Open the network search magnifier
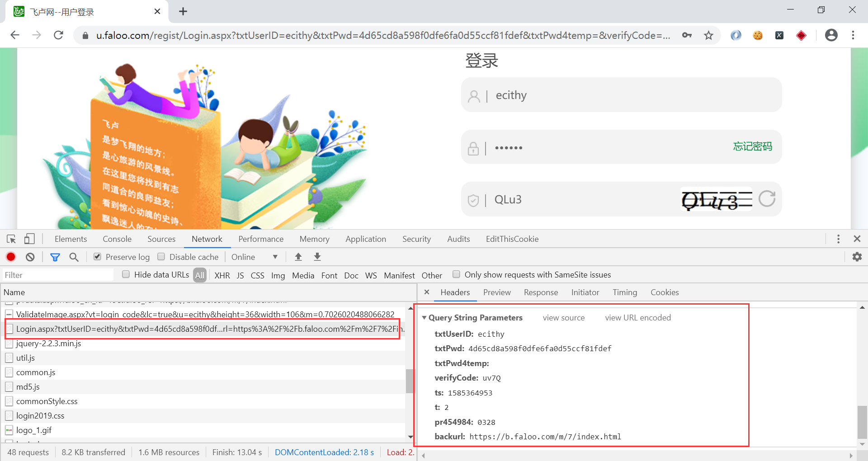This screenshot has height=461, width=868. 74,257
